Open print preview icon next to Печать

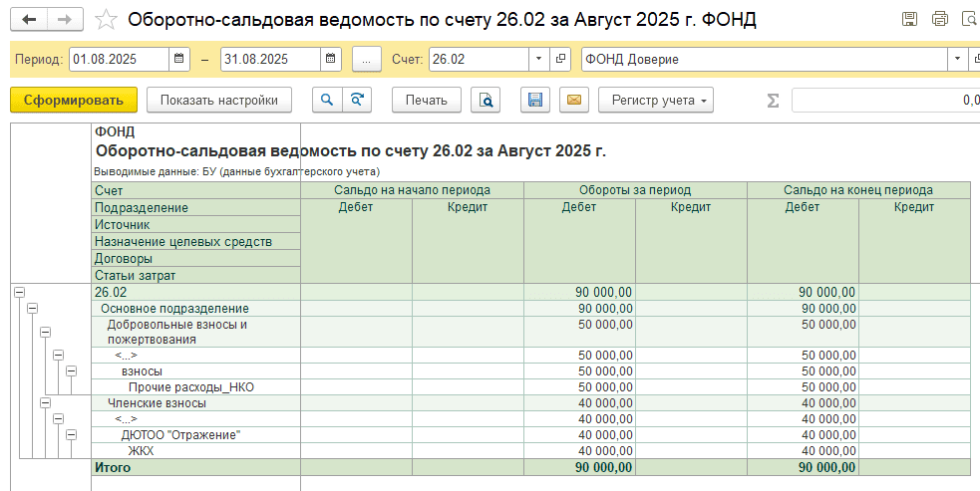pos(486,100)
